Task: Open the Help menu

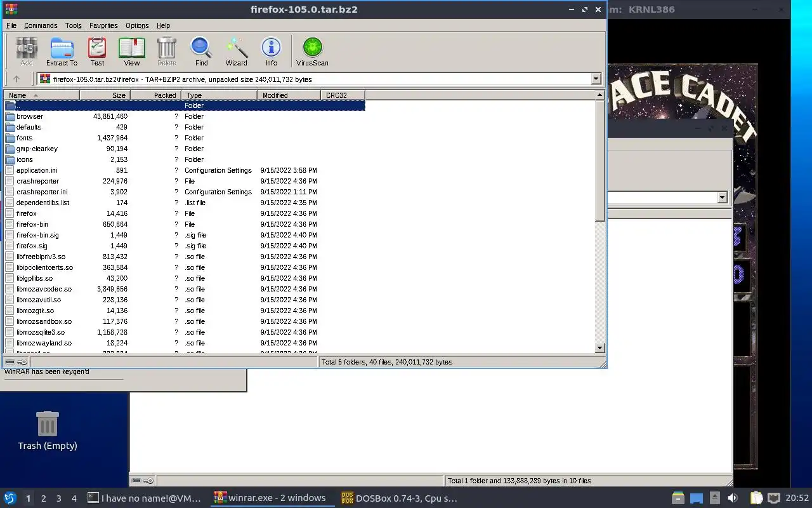Action: [163, 25]
